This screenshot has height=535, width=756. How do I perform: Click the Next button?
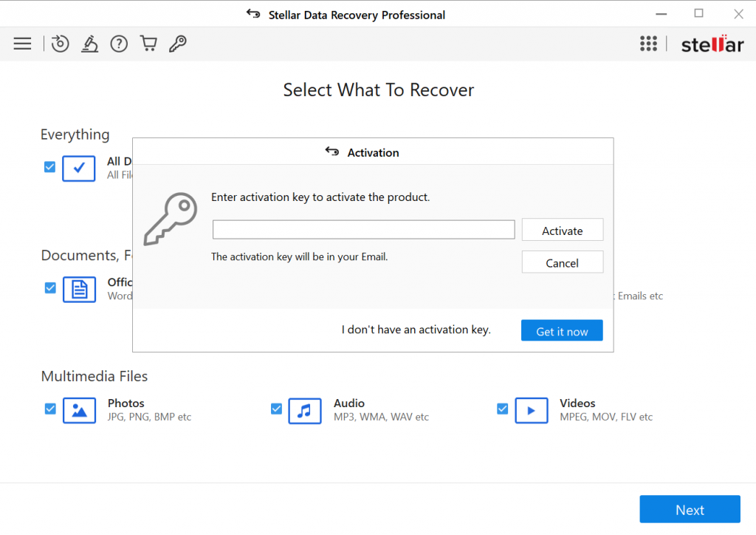(x=690, y=509)
